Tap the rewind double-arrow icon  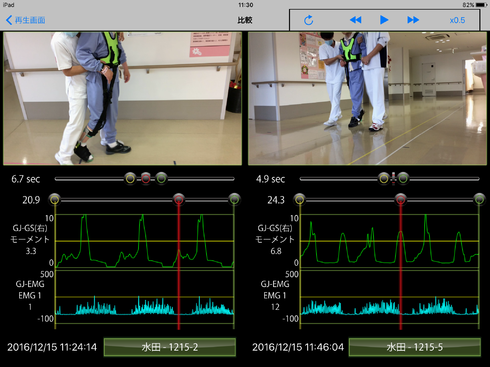355,20
